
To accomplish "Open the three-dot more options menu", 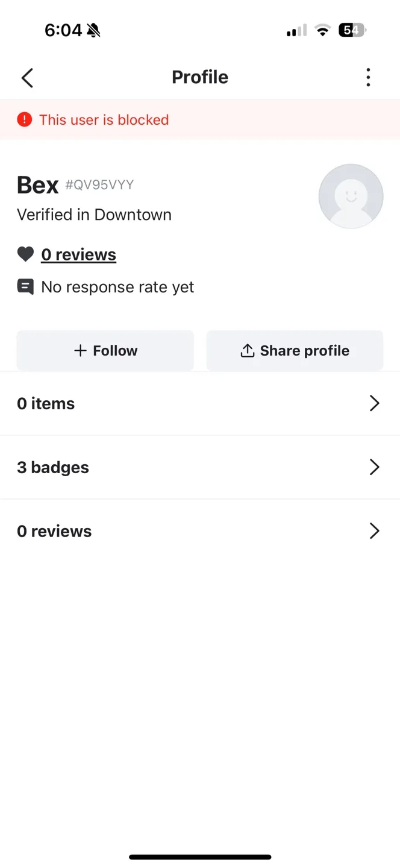I will pyautogui.click(x=368, y=77).
